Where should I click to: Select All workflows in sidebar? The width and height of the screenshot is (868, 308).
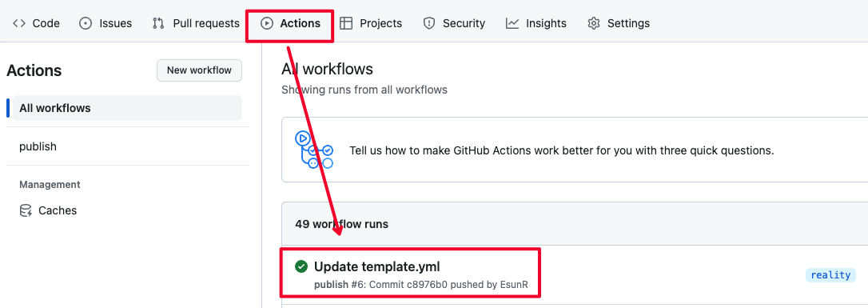coord(127,108)
